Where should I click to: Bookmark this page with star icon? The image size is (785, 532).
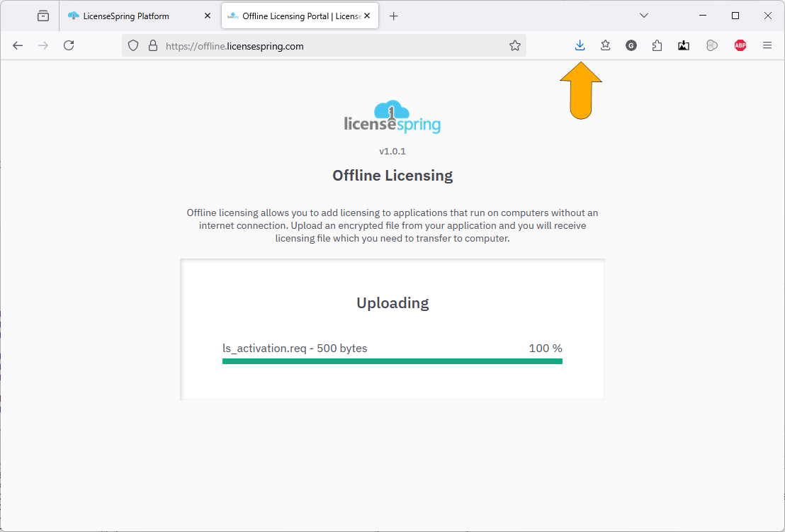[x=514, y=46]
